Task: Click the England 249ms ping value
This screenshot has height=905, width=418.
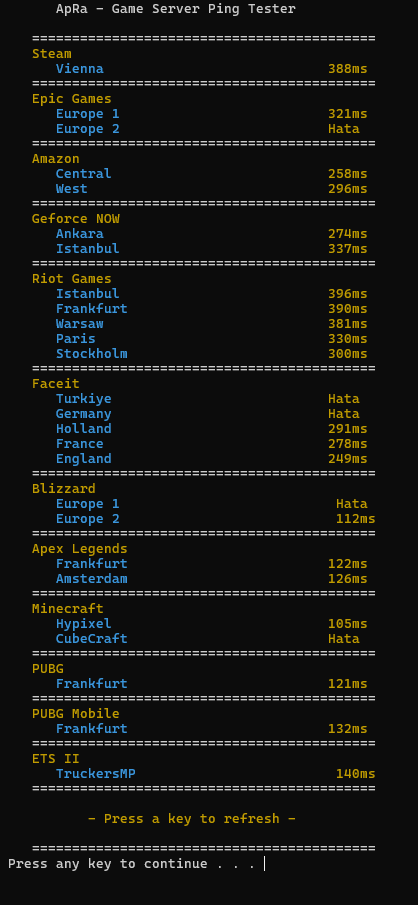Action: [x=348, y=459]
